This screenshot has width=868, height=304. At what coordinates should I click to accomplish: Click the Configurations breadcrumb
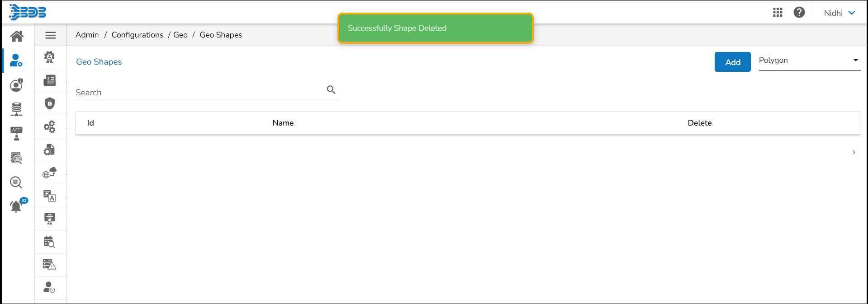tap(138, 35)
